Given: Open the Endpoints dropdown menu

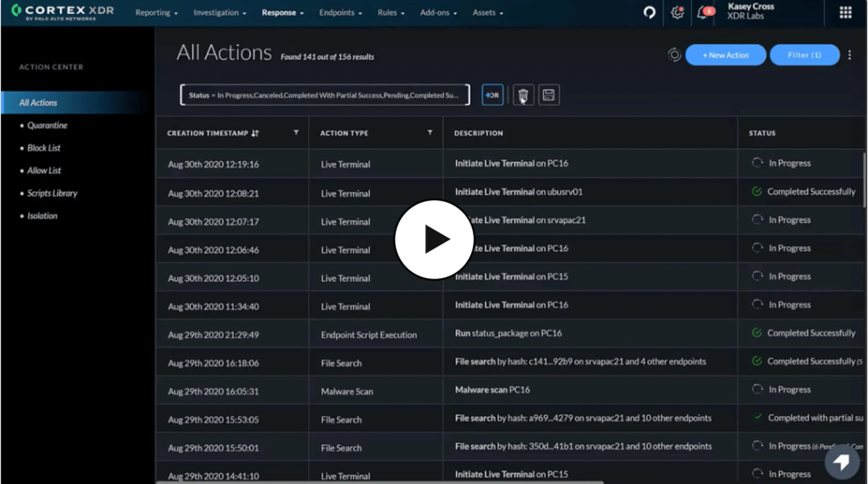Looking at the screenshot, I should pyautogui.click(x=340, y=13).
